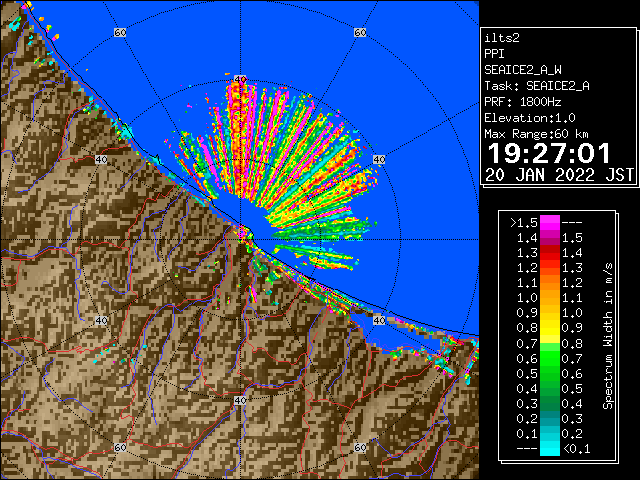Select the 0.3–0.4 m/s dark green legend band
640x480 pixels.
(550, 403)
